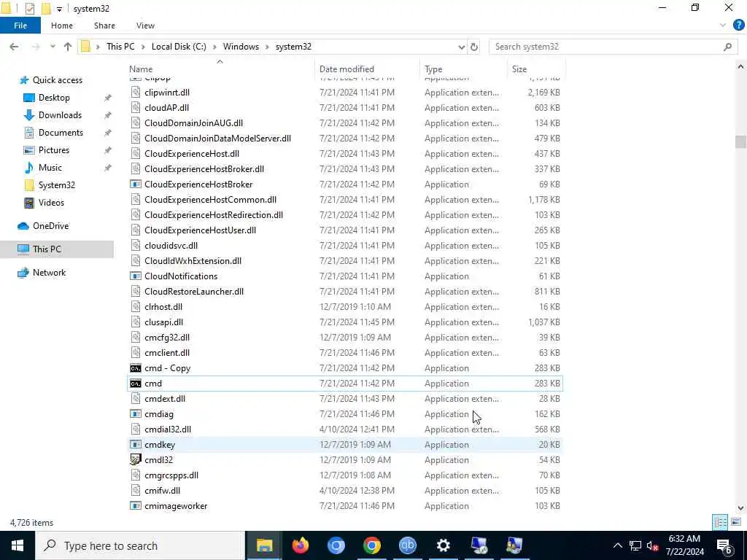This screenshot has height=560, width=747.
Task: Open the Help question mark icon
Action: 738,26
